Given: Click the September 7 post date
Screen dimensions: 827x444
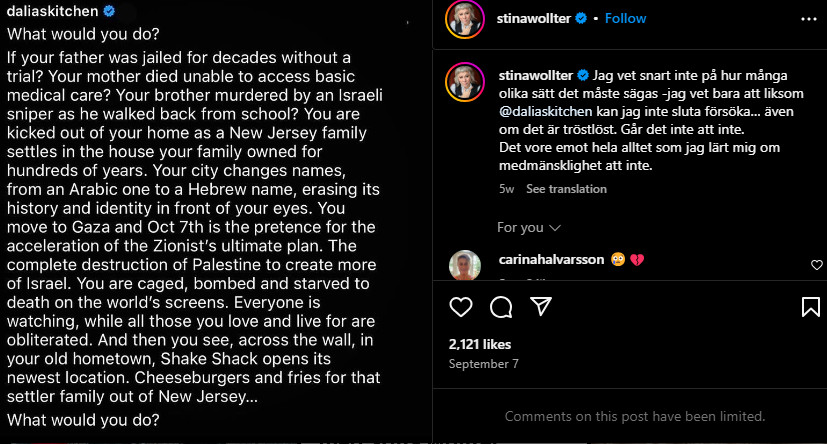Looking at the screenshot, I should [484, 364].
